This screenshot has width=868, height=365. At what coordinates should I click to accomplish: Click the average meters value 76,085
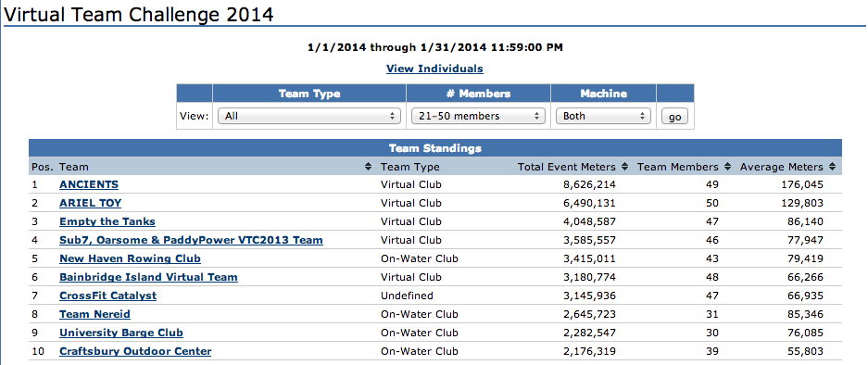806,333
